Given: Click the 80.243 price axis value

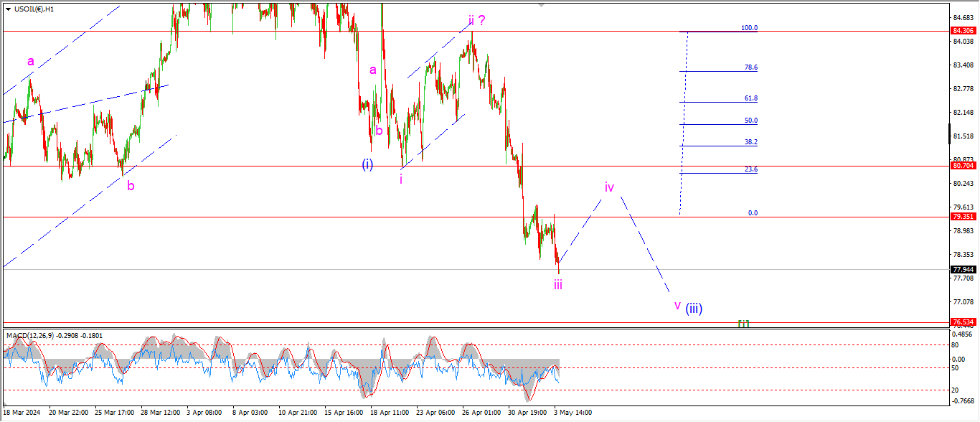Looking at the screenshot, I should coord(964,183).
